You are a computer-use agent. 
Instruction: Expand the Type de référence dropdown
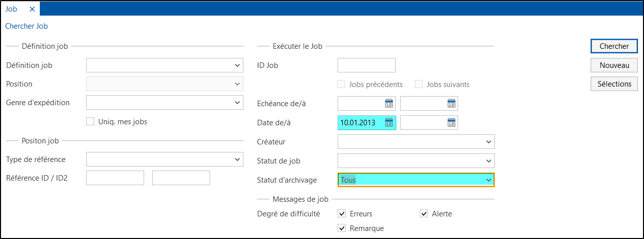coord(165,160)
